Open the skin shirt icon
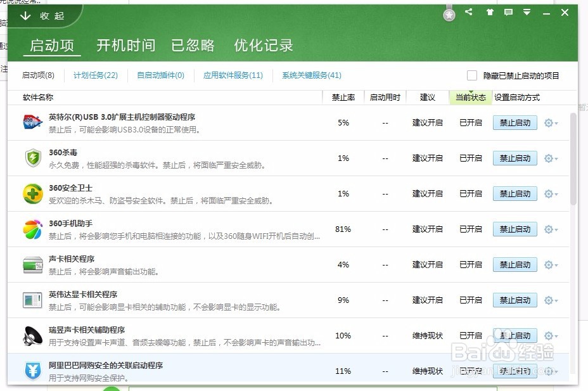 click(490, 12)
